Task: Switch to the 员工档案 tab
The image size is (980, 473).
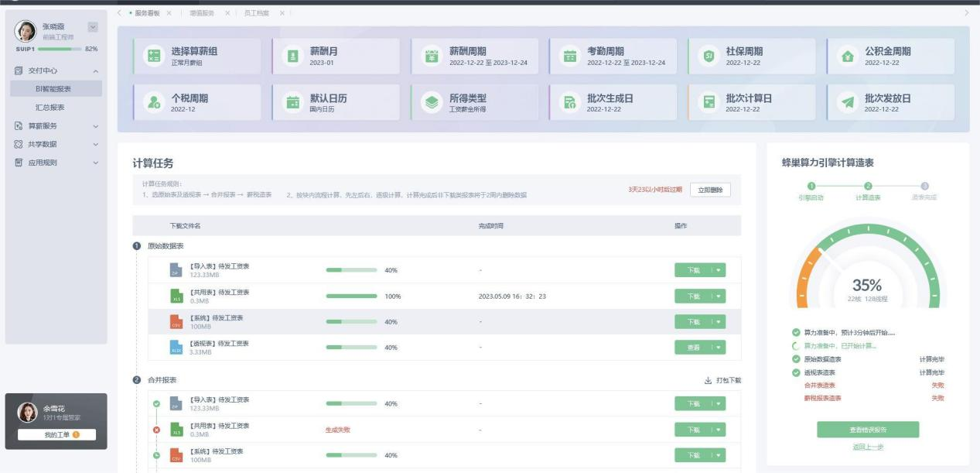Action: pyautogui.click(x=257, y=13)
